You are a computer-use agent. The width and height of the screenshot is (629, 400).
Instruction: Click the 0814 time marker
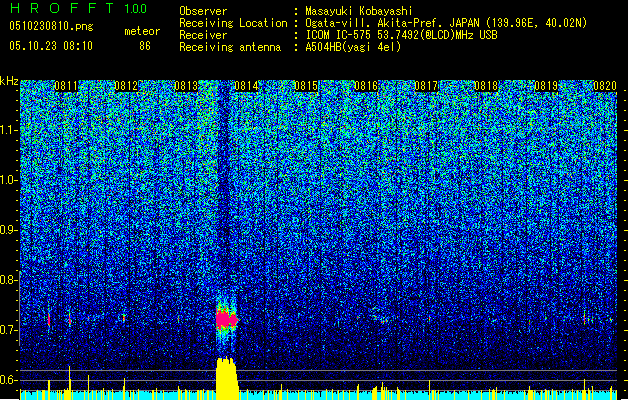[246, 86]
